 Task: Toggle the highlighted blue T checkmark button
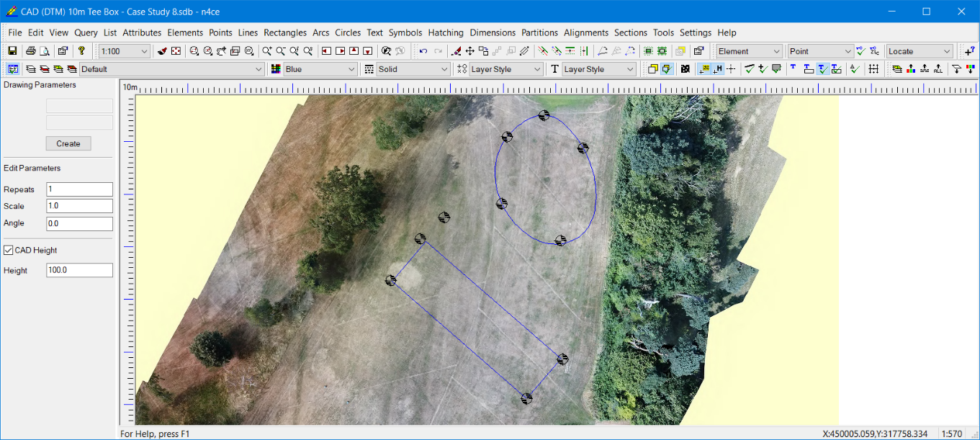click(822, 69)
